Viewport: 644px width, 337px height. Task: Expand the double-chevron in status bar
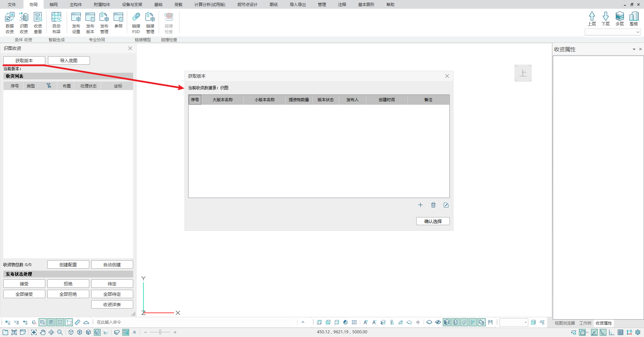pyautogui.click(x=135, y=332)
